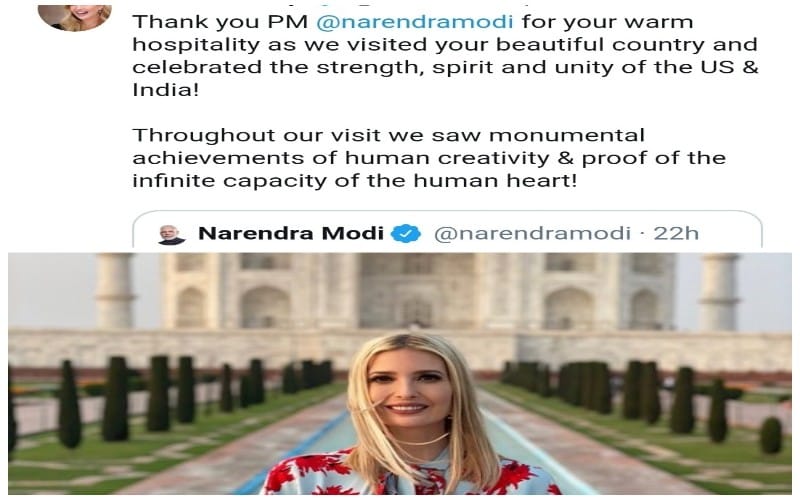Viewport: 800px width, 500px height.
Task: Click the 'Thank you PM' opening text
Action: pyautogui.click(x=220, y=22)
